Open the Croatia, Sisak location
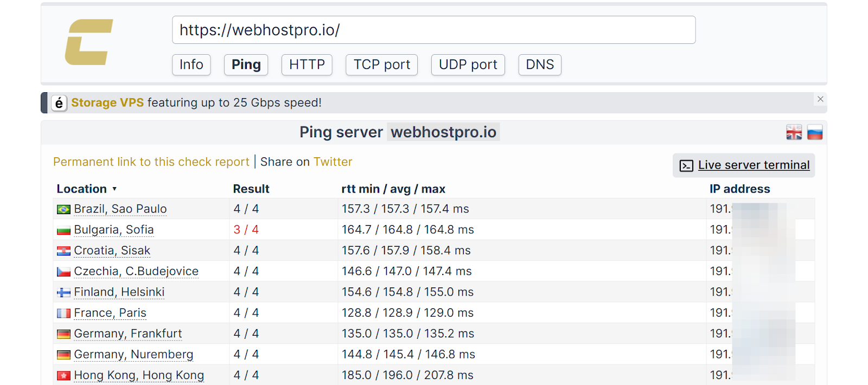Image resolution: width=868 pixels, height=385 pixels. (x=112, y=251)
